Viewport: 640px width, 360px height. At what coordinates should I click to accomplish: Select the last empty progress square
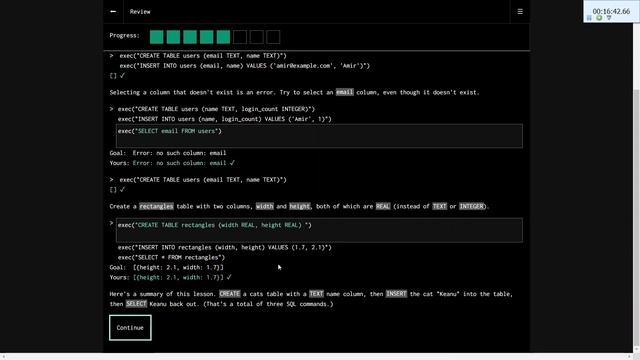273,37
